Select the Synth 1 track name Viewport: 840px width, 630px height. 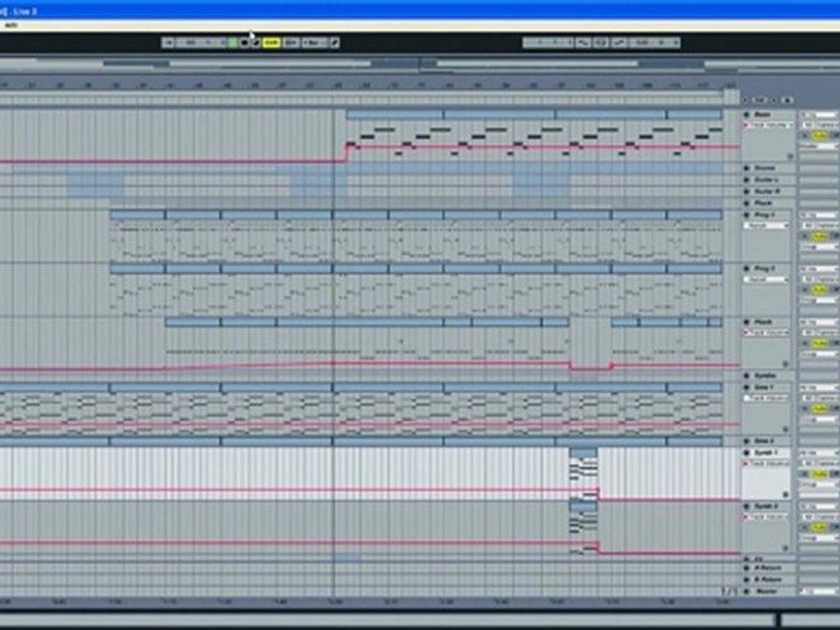tap(765, 453)
